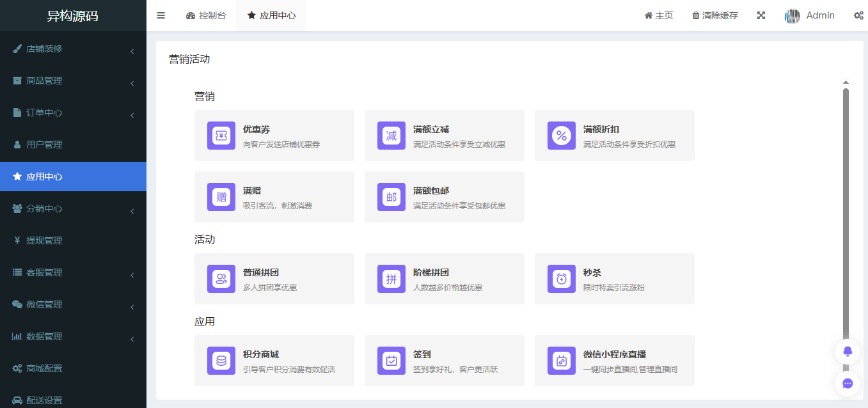Viewport: 868px width, 408px height.
Task: Open the fullscreen toggle icon
Action: point(761,15)
